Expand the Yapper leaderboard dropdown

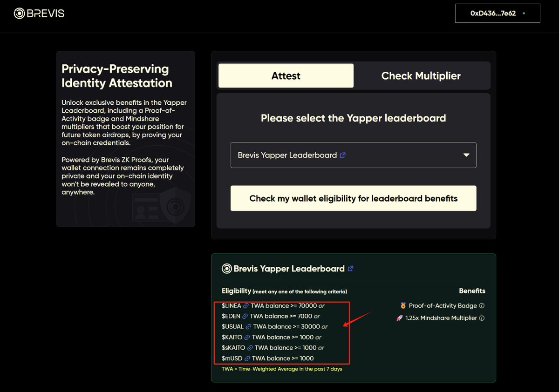pos(354,155)
